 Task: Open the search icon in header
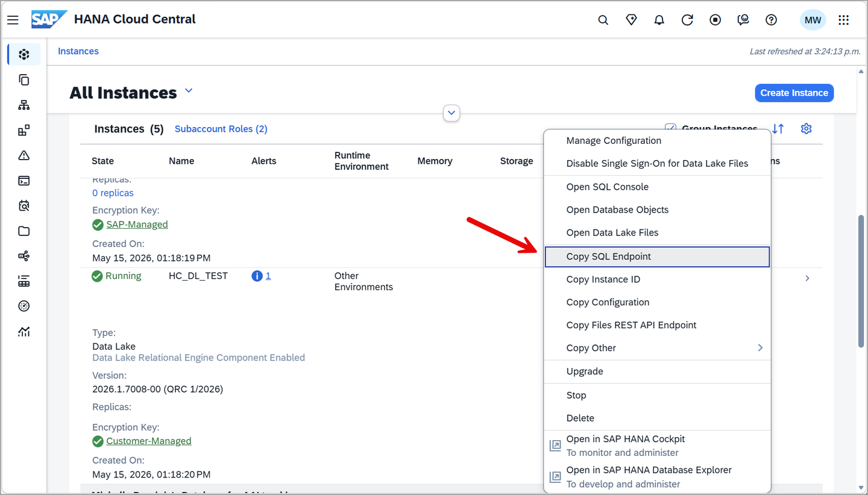(603, 20)
